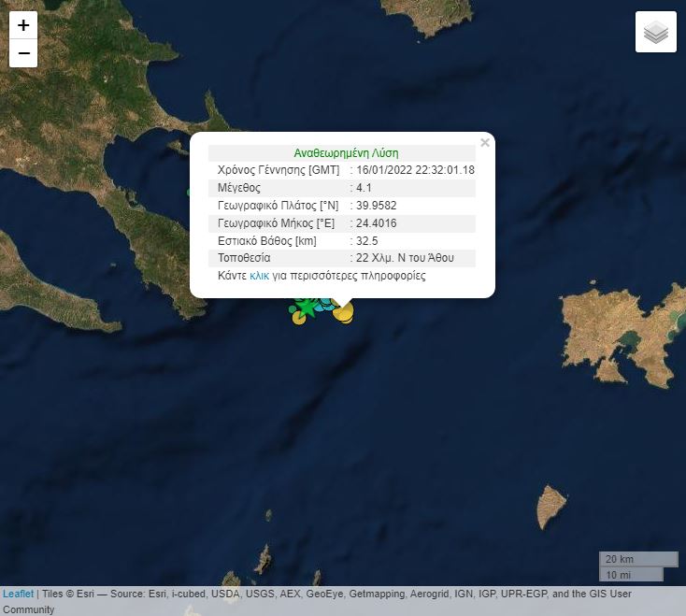This screenshot has width=686, height=616.
Task: Follow the 'κλικ' link for more information
Action: click(259, 276)
